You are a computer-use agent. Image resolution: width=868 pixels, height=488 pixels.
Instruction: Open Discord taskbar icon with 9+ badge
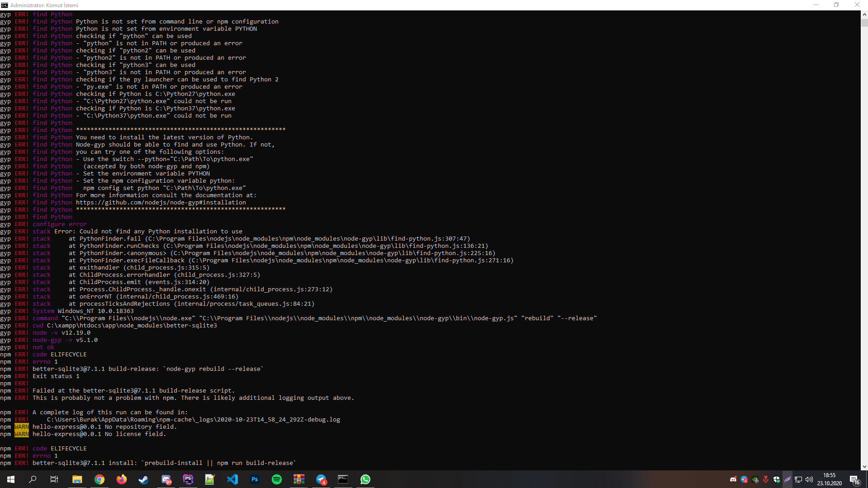click(166, 479)
